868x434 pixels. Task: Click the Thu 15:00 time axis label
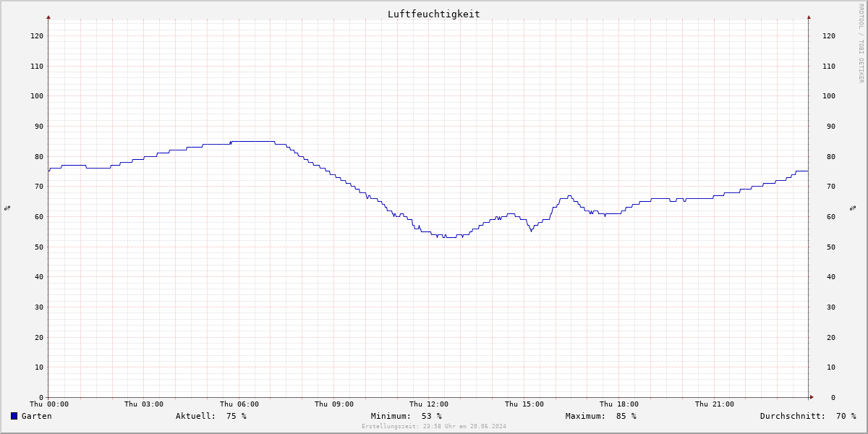(524, 404)
